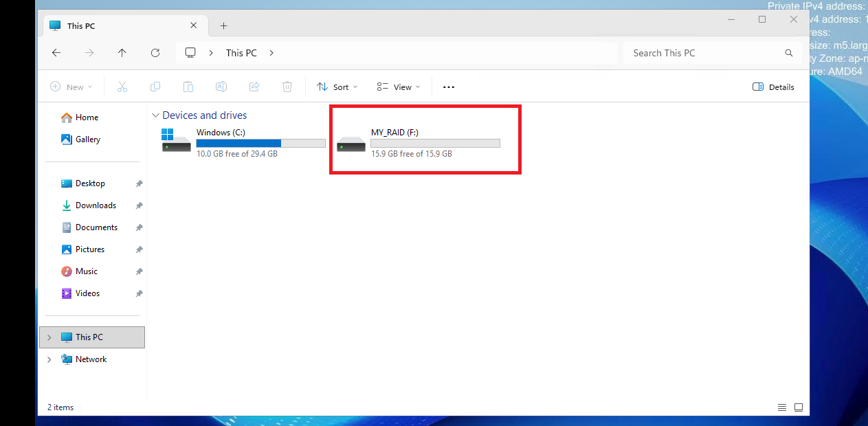Image resolution: width=868 pixels, height=426 pixels.
Task: Click the search magnifier icon
Action: tap(789, 53)
